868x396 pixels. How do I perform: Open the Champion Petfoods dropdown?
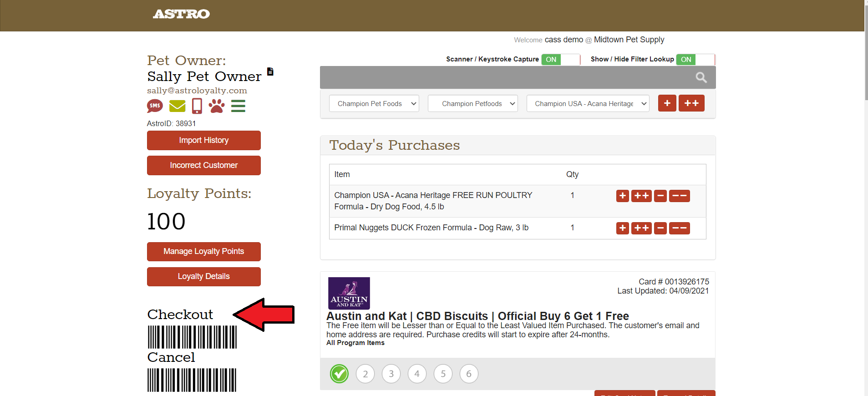coord(473,103)
